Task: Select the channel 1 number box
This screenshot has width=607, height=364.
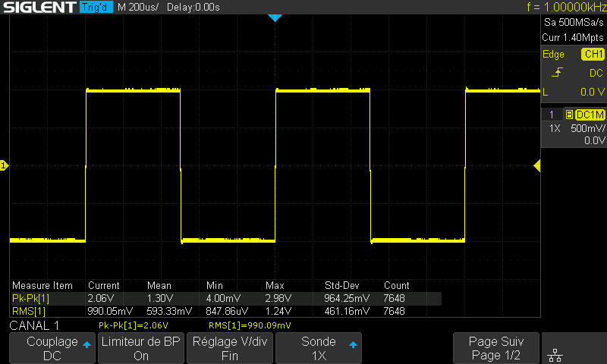Action: pyautogui.click(x=552, y=115)
